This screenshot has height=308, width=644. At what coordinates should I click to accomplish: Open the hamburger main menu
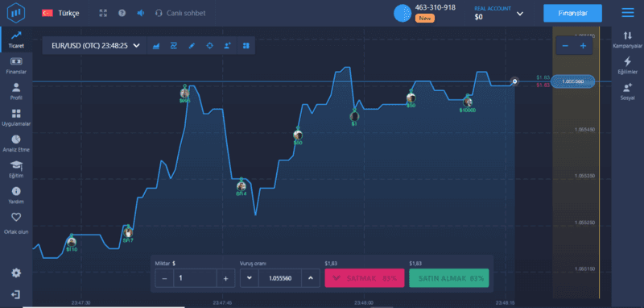click(x=628, y=13)
